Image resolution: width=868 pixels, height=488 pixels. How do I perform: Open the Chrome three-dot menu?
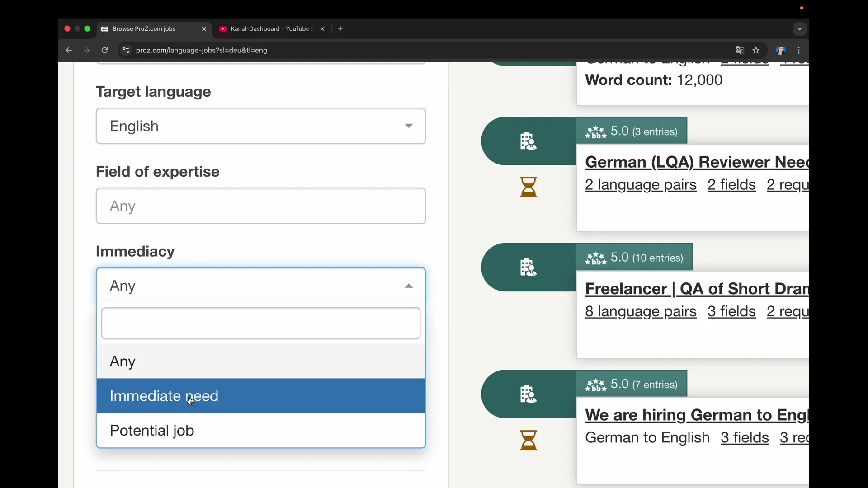(799, 50)
